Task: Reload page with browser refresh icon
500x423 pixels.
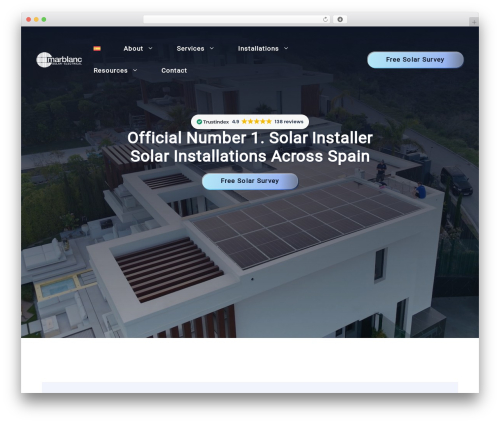Action: pos(325,19)
